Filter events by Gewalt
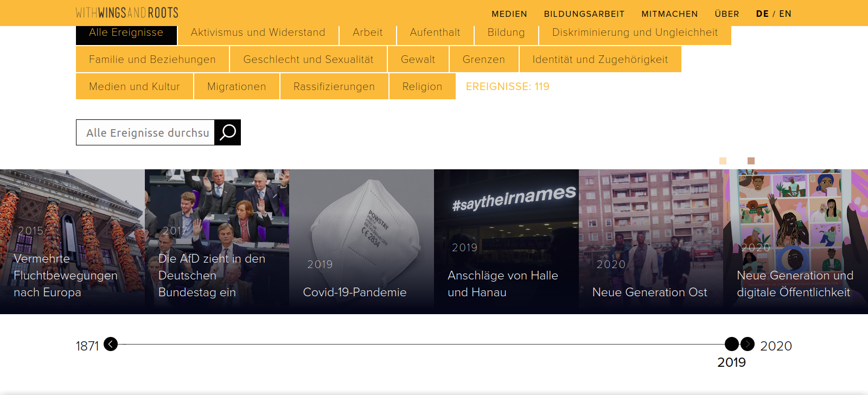This screenshot has width=868, height=395. pyautogui.click(x=418, y=59)
